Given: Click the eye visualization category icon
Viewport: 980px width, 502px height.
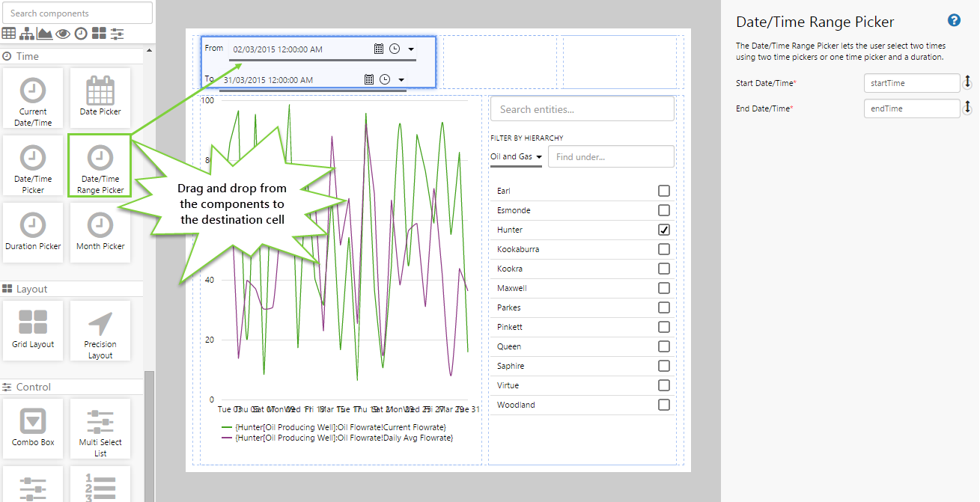Looking at the screenshot, I should [x=63, y=33].
